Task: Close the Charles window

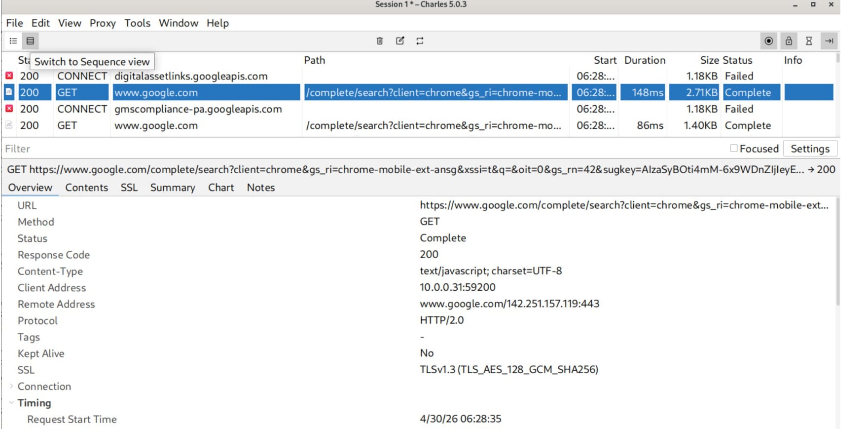Action: [x=831, y=4]
